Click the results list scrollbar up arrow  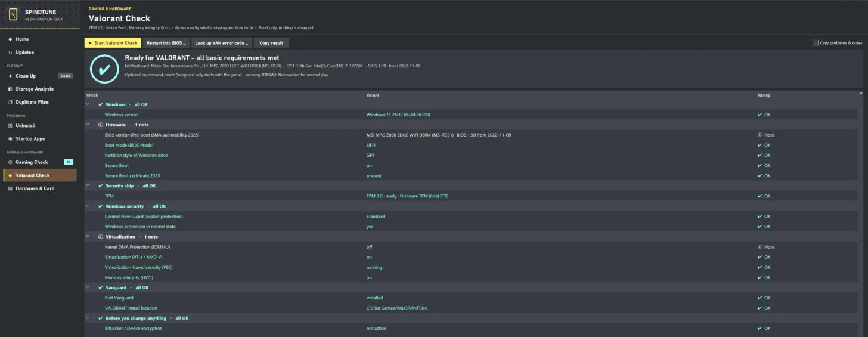[861, 94]
